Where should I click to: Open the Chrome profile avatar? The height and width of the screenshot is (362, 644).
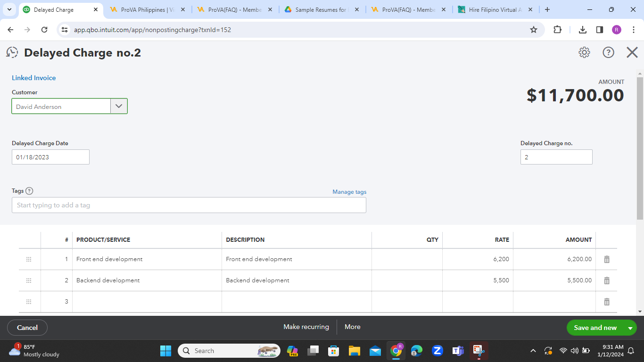(617, 30)
